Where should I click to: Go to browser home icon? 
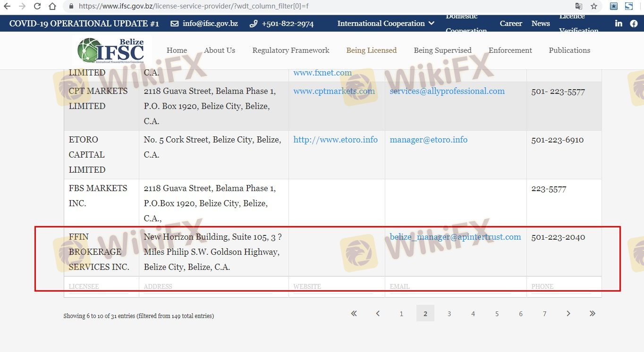pyautogui.click(x=53, y=7)
